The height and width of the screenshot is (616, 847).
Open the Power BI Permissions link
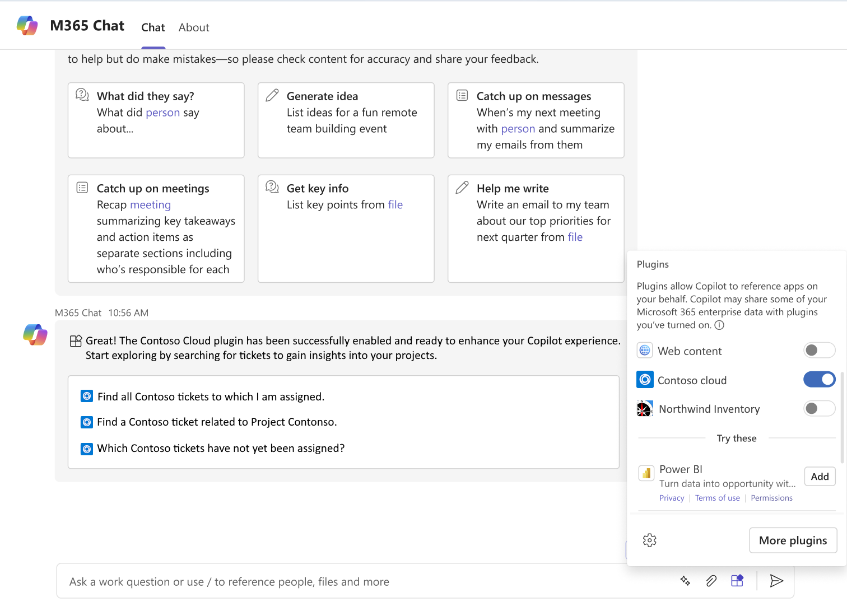tap(771, 498)
